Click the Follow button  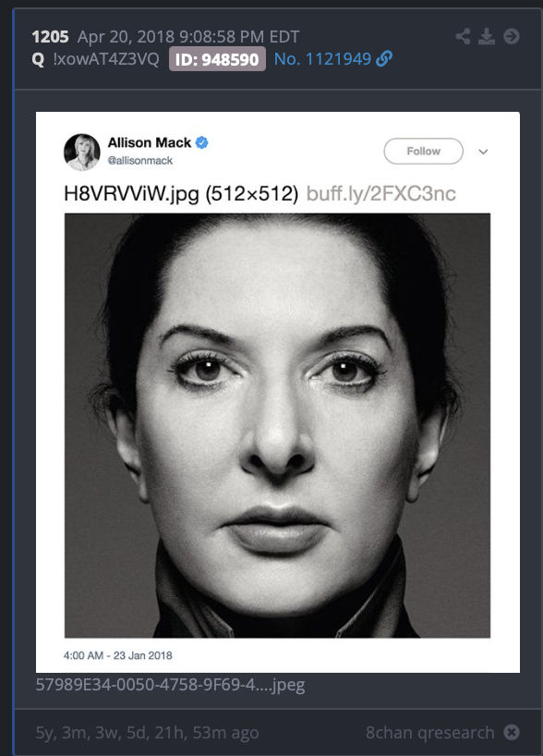424,152
